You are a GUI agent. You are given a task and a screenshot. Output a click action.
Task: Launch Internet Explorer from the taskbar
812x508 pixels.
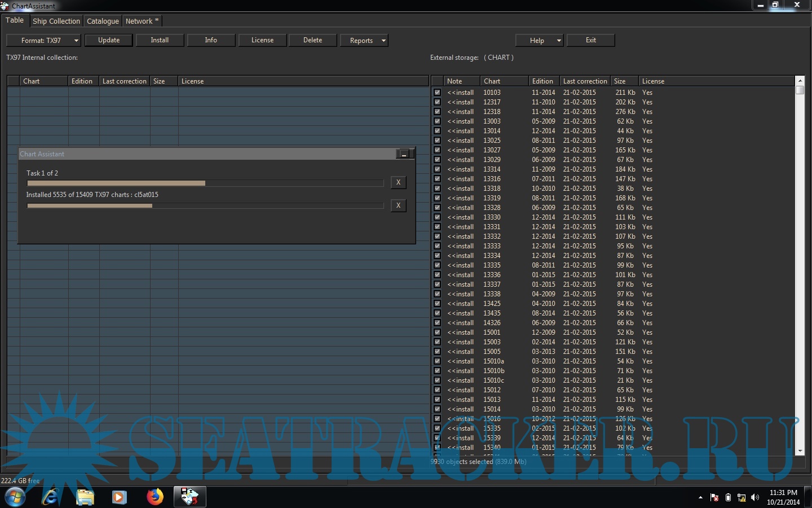50,497
